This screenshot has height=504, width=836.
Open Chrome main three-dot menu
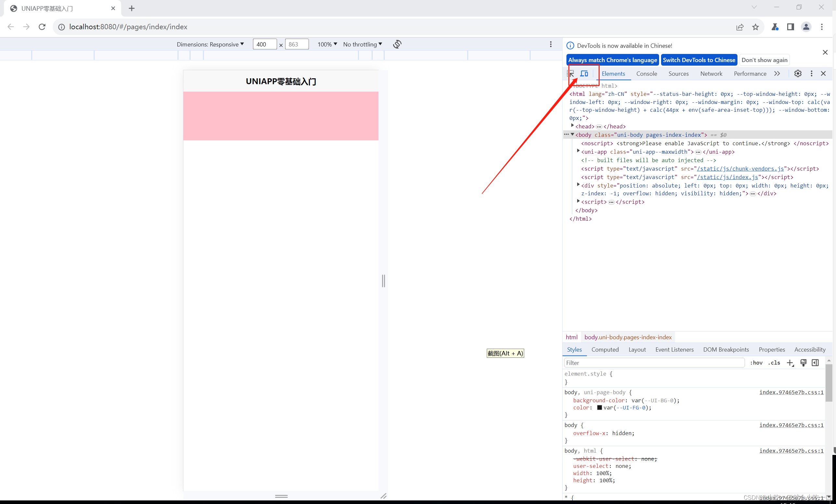point(822,27)
